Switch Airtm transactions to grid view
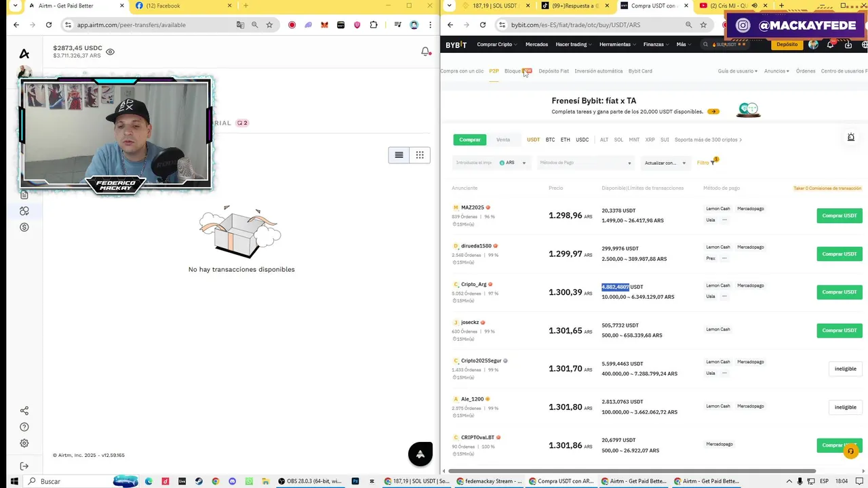This screenshot has width=868, height=488. (x=420, y=155)
